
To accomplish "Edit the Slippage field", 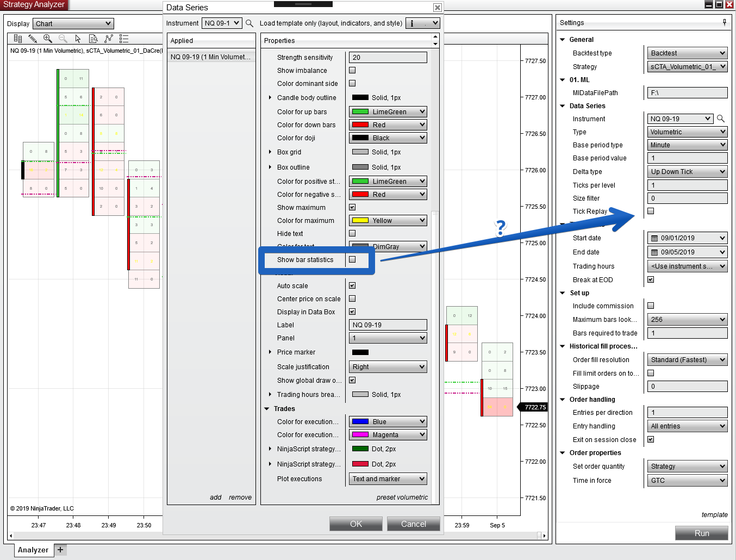I will [688, 386].
